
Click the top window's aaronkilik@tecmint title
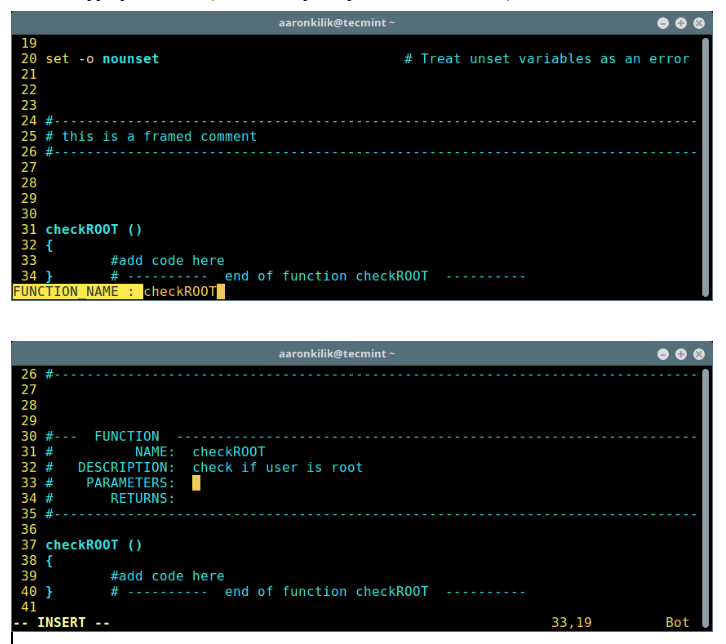(x=336, y=22)
